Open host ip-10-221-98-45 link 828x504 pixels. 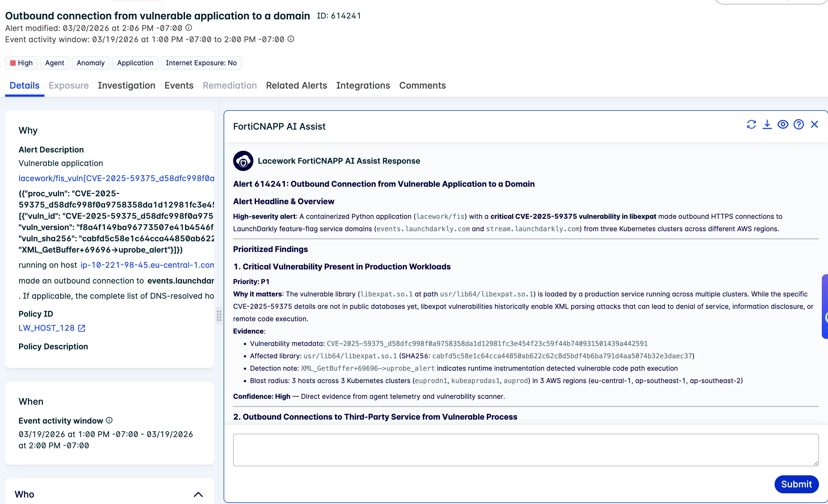[x=147, y=265]
